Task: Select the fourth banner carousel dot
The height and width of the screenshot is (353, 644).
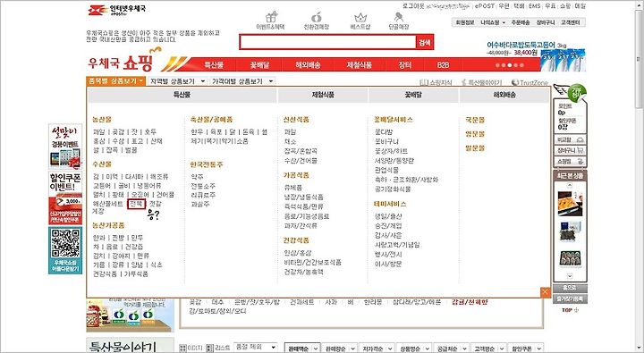Action: pos(515,65)
